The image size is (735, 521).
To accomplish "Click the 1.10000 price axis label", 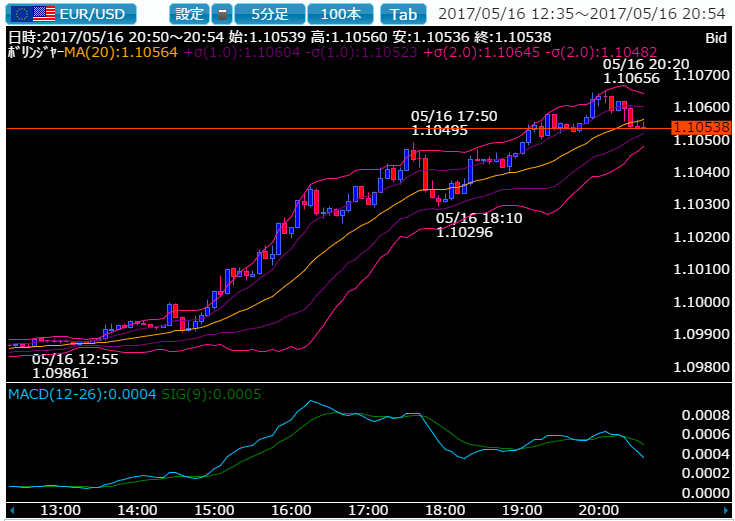I will [701, 302].
